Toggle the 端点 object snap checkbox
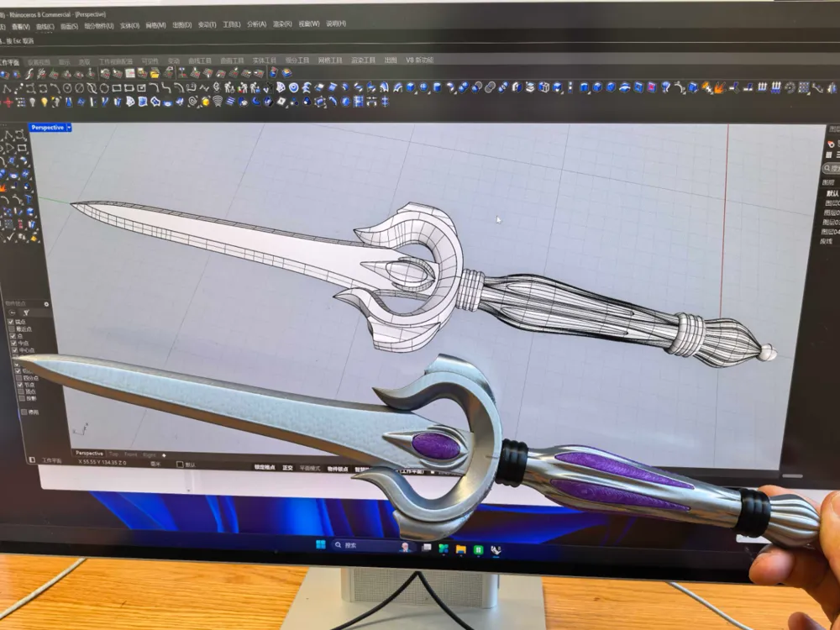This screenshot has width=840, height=630. (x=11, y=322)
